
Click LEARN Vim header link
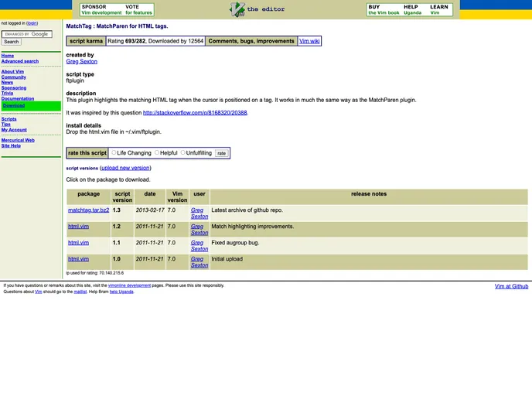tap(439, 9)
